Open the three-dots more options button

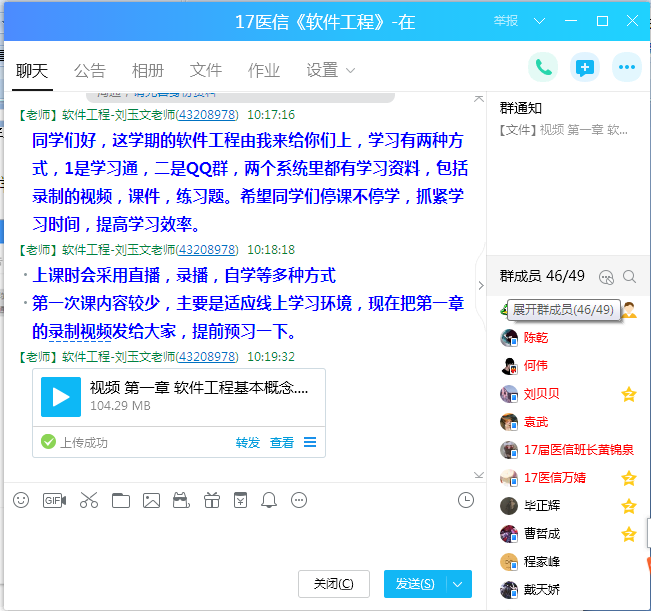click(627, 67)
